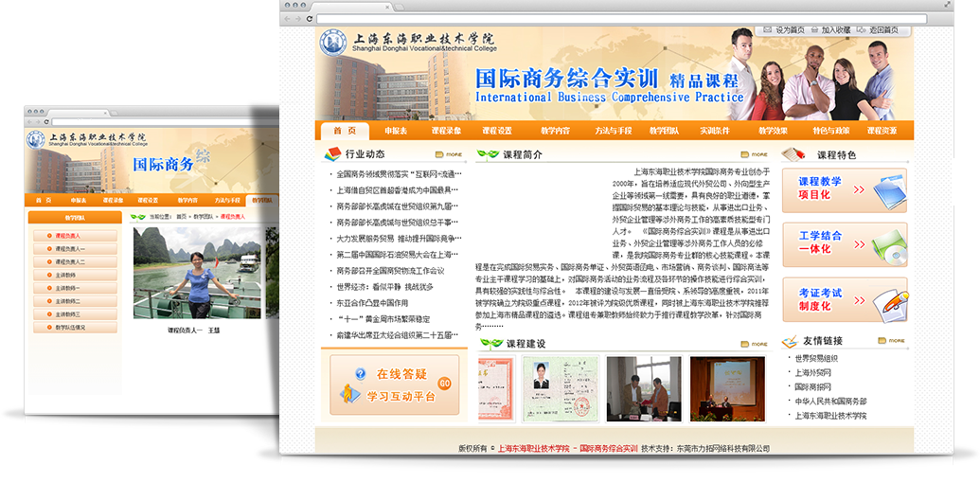Expand MORE next to 友情链接
Image resolution: width=980 pixels, height=483 pixels.
click(895, 342)
